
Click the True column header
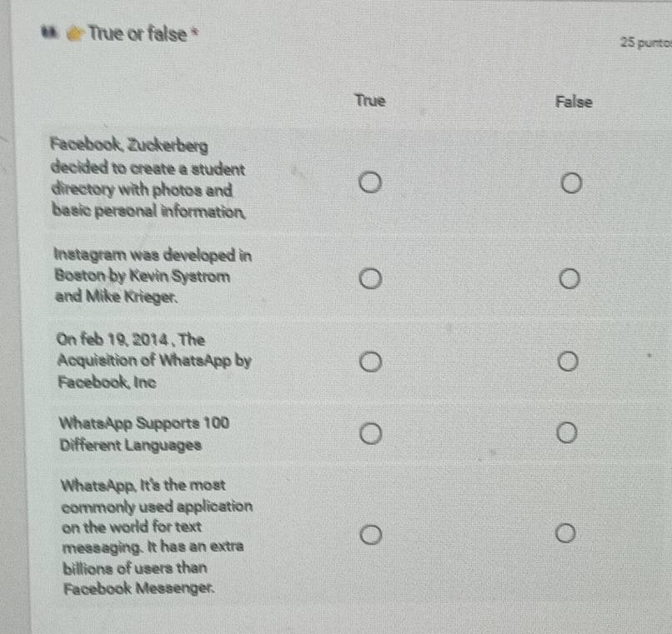tap(369, 102)
